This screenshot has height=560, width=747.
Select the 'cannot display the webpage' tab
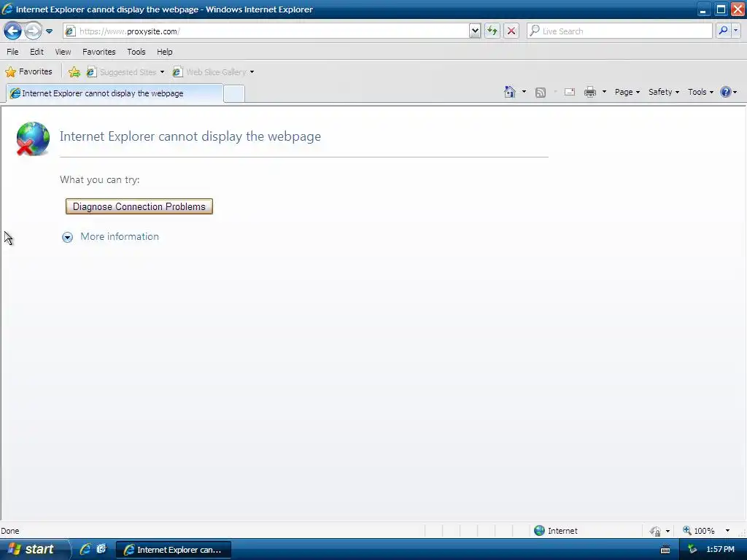[x=115, y=93]
